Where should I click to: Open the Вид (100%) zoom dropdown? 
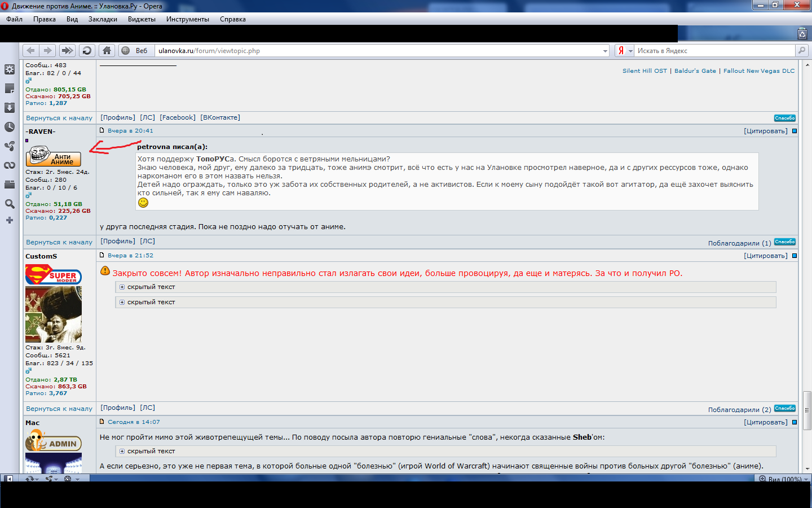coord(784,479)
